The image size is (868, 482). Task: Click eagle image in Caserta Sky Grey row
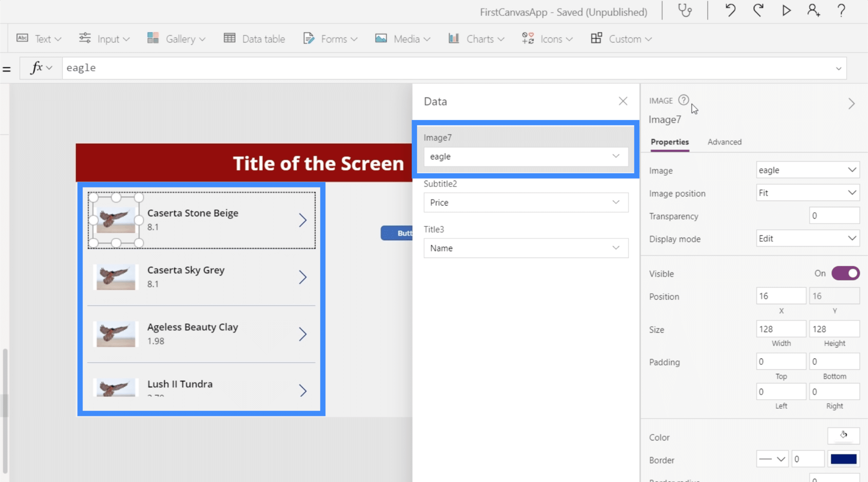(116, 277)
